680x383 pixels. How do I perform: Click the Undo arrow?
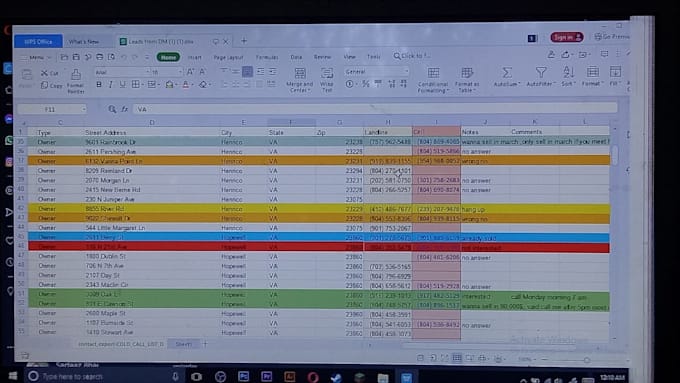[x=124, y=57]
